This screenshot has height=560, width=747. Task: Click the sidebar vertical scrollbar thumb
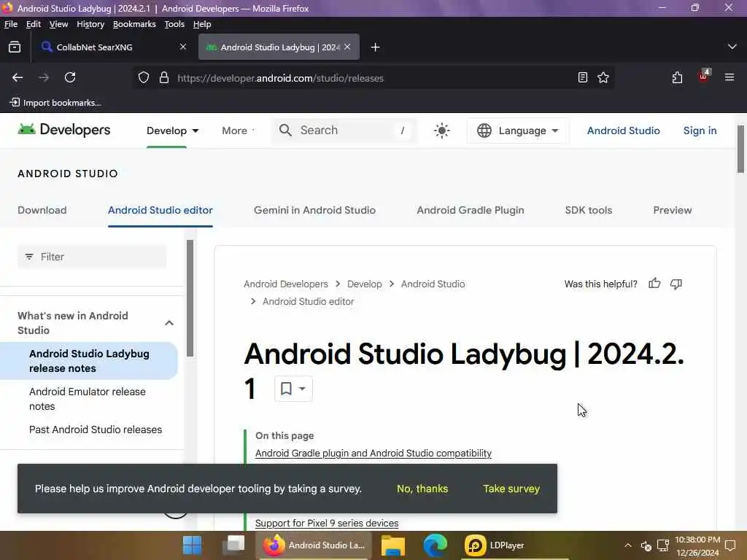190,298
